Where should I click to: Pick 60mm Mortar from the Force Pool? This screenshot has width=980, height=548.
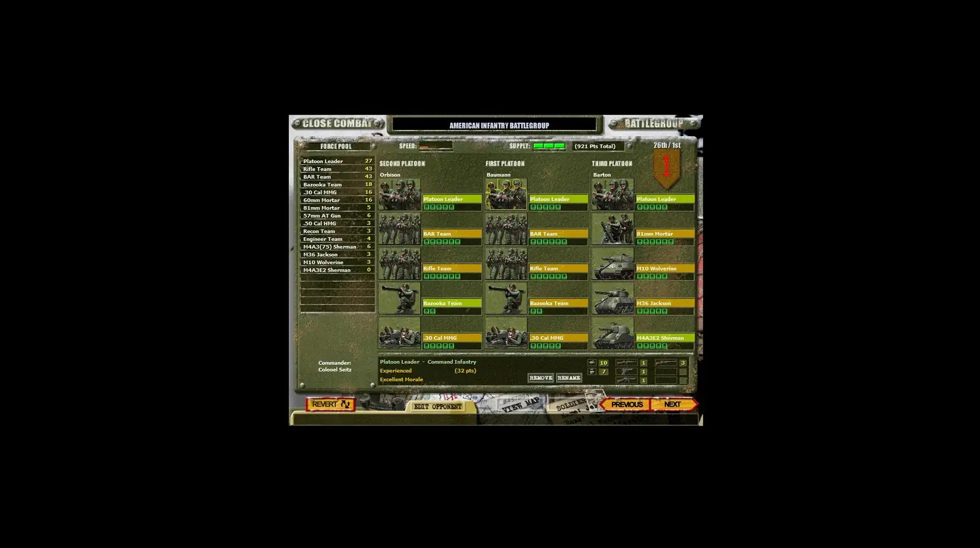tap(337, 200)
